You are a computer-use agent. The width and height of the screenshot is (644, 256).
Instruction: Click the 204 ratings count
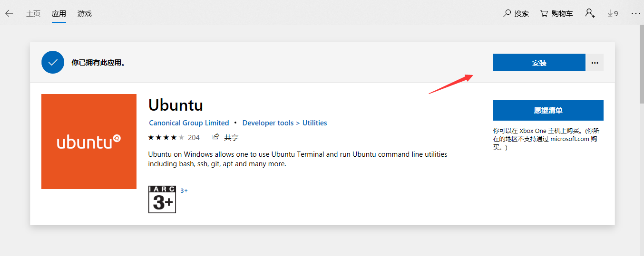194,137
